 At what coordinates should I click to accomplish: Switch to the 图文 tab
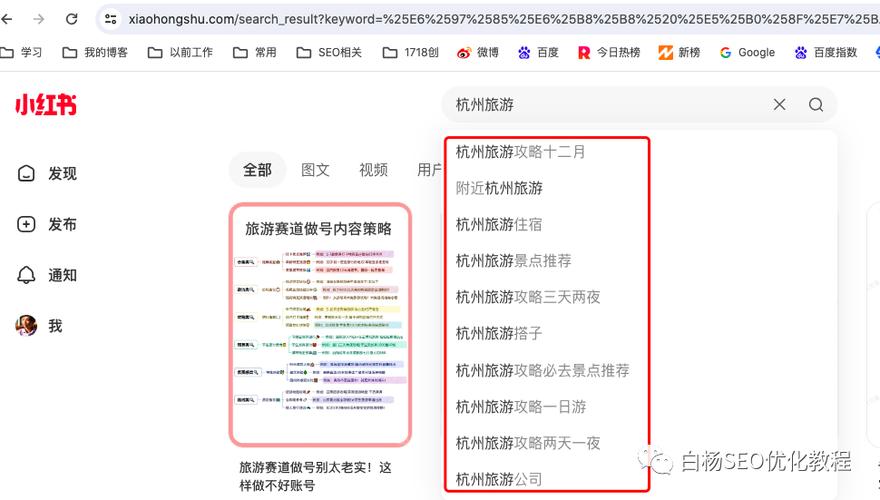tap(315, 169)
